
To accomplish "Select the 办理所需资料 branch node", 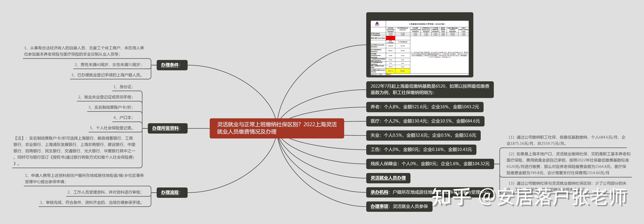I will (167, 128).
